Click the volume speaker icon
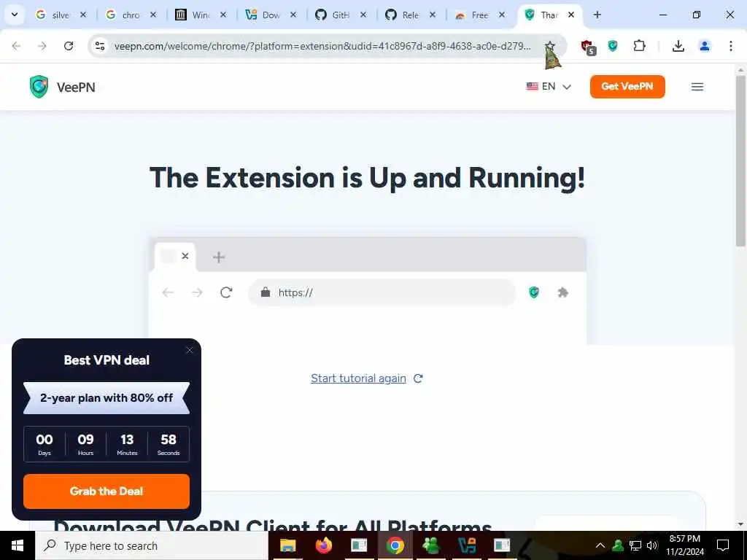The height and width of the screenshot is (560, 747). [x=651, y=545]
